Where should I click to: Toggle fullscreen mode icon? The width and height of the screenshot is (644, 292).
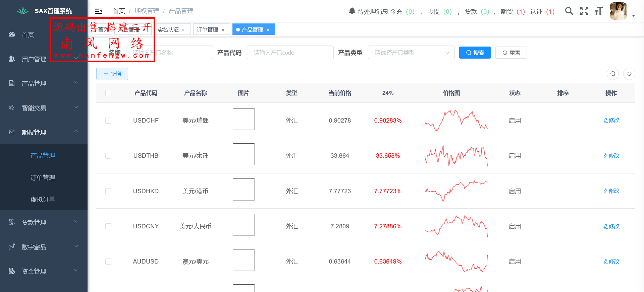coord(584,11)
